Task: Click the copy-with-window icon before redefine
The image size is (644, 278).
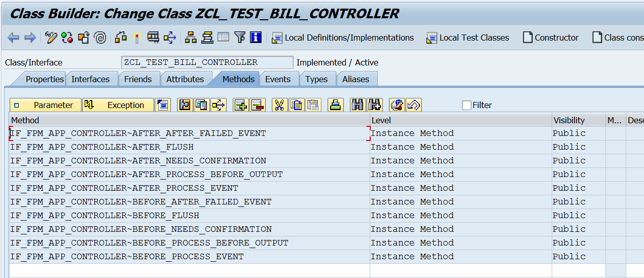Action: click(202, 105)
